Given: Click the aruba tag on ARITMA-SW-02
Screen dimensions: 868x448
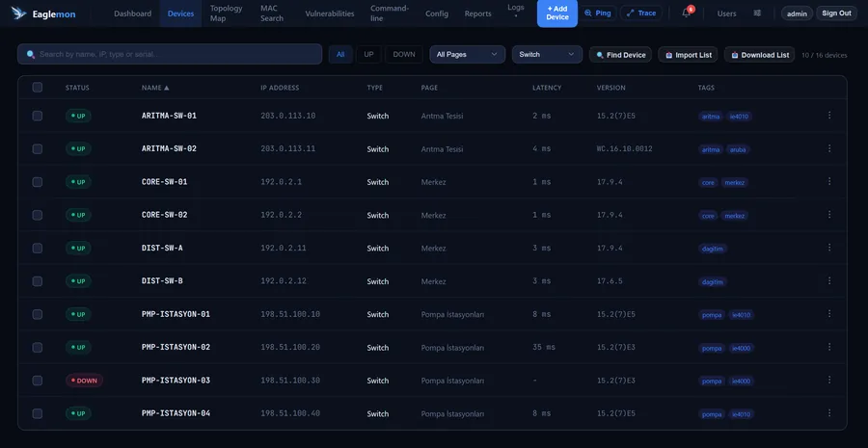Looking at the screenshot, I should click(x=738, y=149).
